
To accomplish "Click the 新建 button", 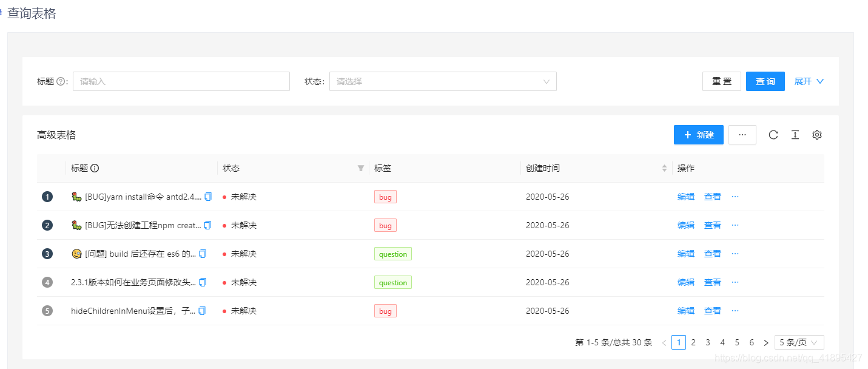I will pos(699,135).
